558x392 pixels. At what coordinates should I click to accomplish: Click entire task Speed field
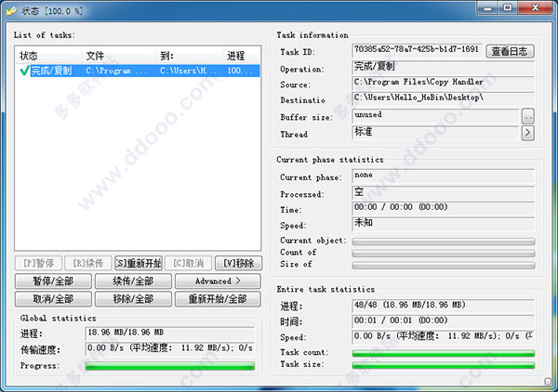click(443, 337)
